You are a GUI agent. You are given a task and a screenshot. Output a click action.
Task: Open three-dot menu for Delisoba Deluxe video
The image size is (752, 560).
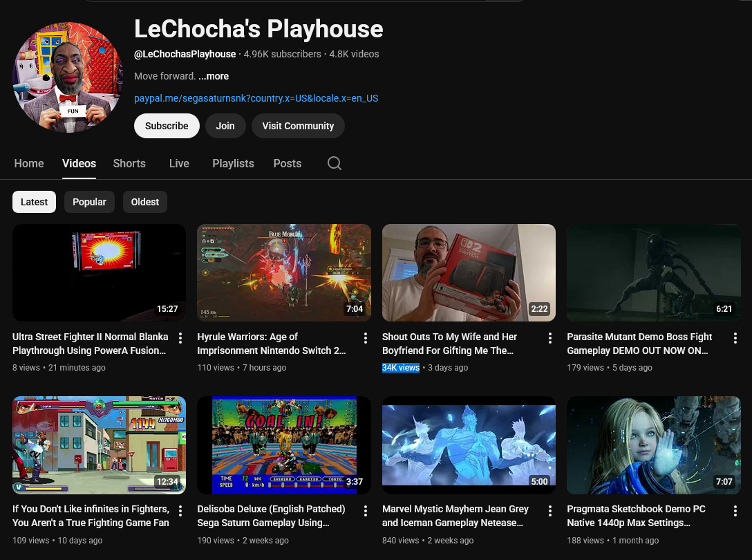coord(366,510)
